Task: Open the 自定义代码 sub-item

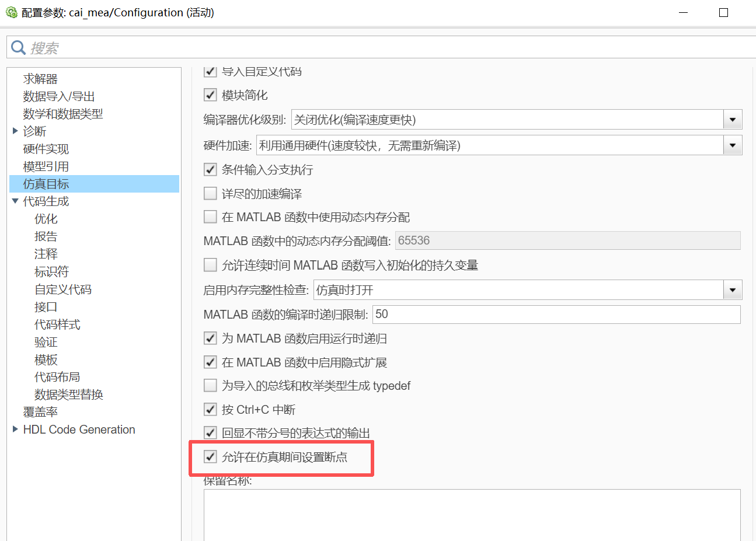Action: point(63,289)
